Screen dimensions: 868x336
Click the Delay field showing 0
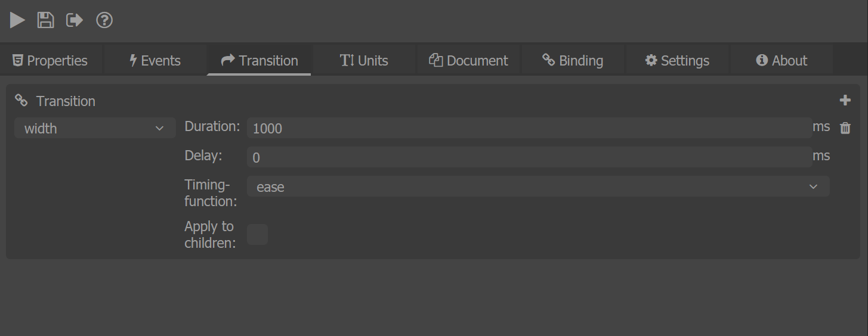(x=530, y=157)
